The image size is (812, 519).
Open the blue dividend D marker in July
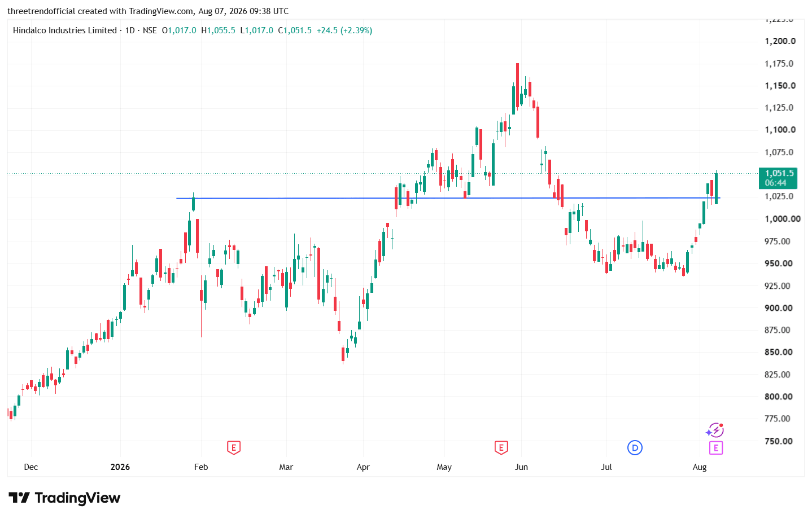click(635, 448)
